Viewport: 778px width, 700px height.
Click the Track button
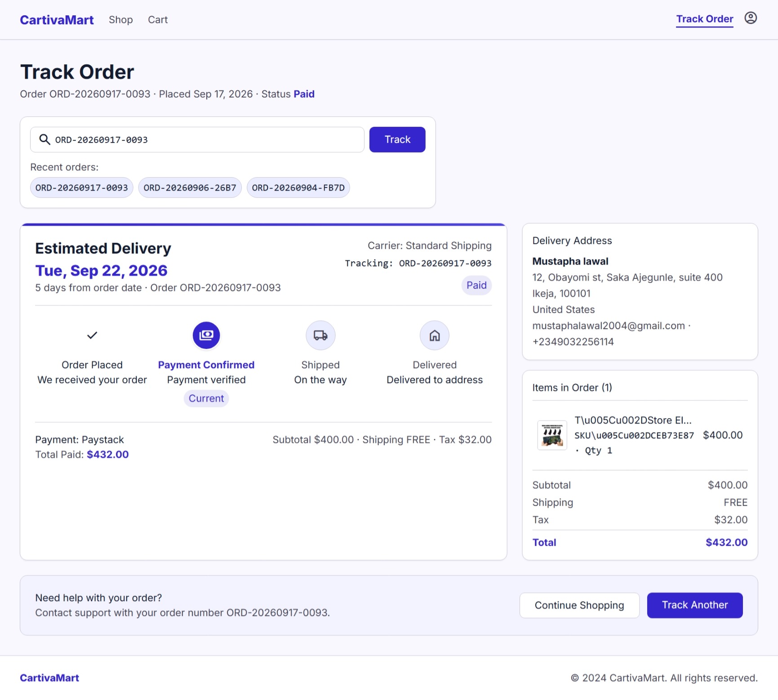(397, 139)
